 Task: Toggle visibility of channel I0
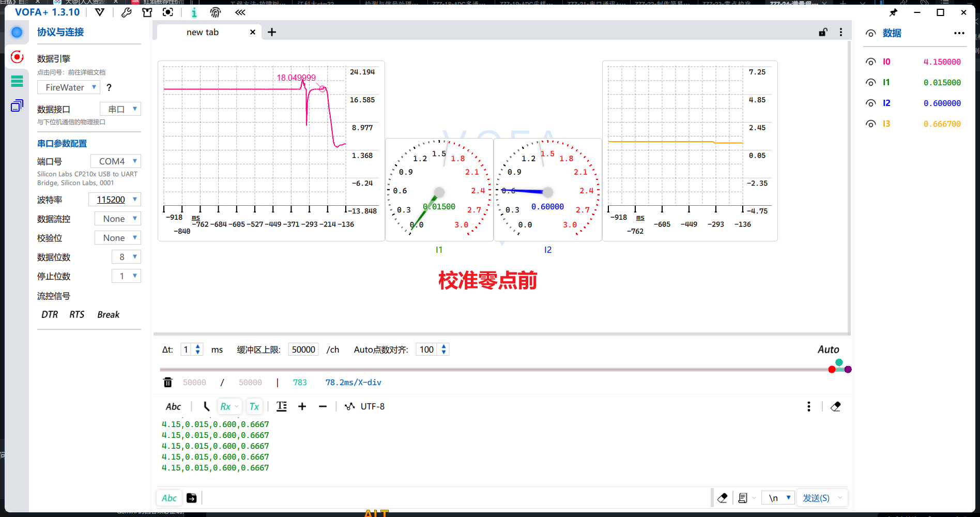pyautogui.click(x=871, y=62)
